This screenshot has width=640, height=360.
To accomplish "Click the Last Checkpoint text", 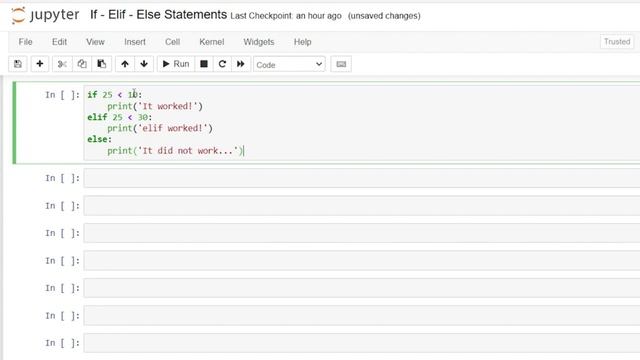I will point(286,16).
